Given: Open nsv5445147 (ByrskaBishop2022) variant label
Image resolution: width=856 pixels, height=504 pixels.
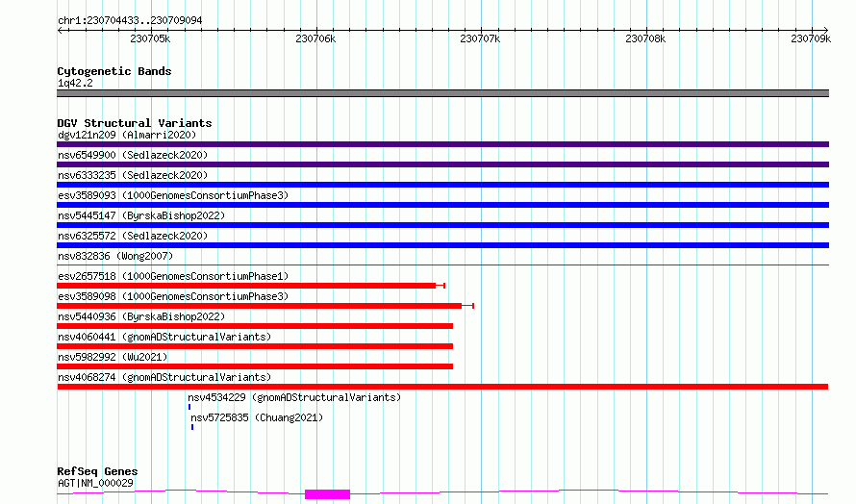Looking at the screenshot, I should click(x=141, y=215).
